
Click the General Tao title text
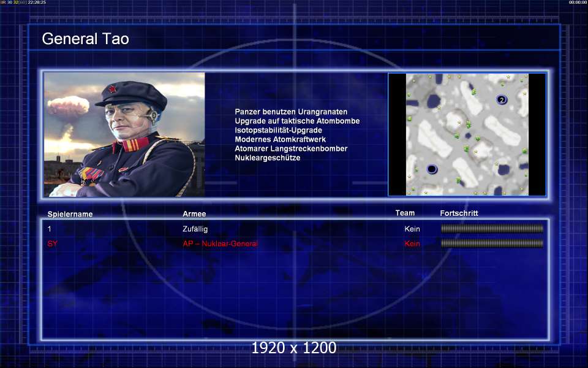pos(86,39)
